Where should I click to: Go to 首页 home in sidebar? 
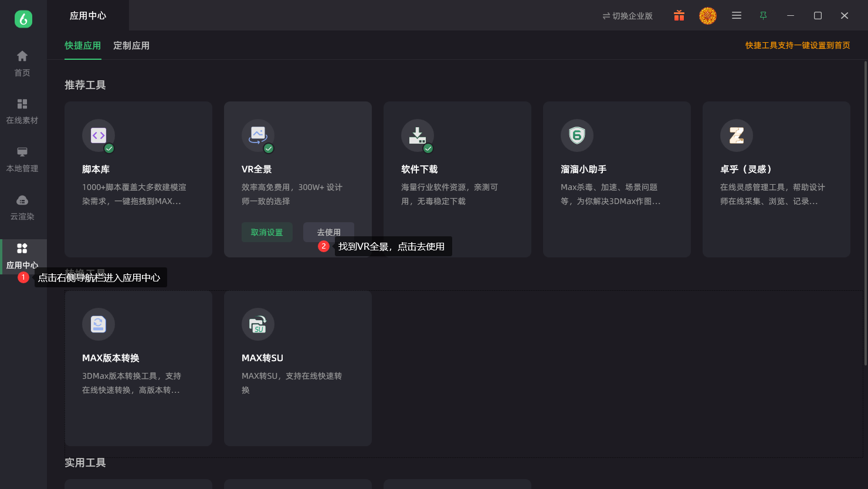tap(22, 63)
